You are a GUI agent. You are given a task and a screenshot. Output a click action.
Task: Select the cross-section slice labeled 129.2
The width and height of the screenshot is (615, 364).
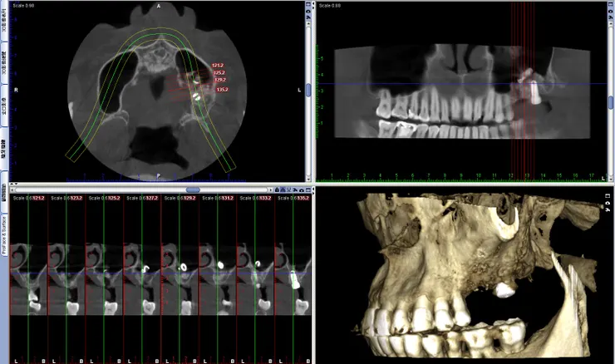point(180,278)
